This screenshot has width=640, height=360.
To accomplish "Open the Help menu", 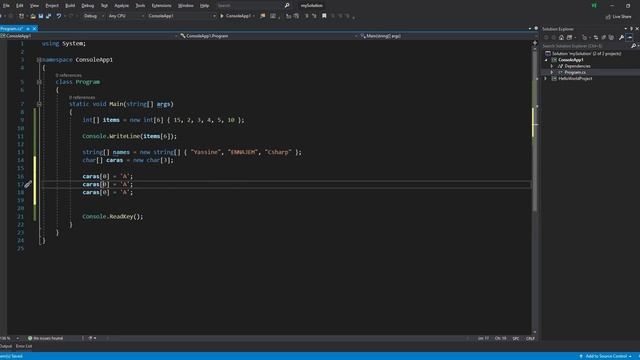I will (204, 6).
